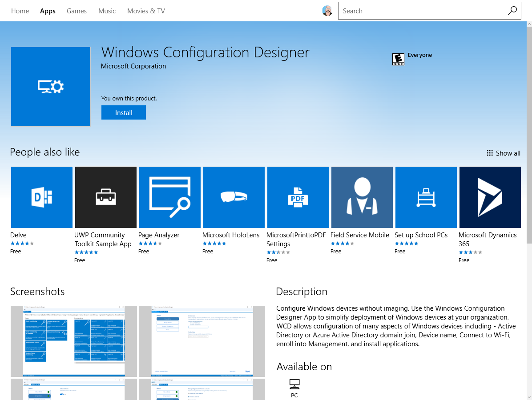Open the second screenshot thumbnail with Next link

202,341
